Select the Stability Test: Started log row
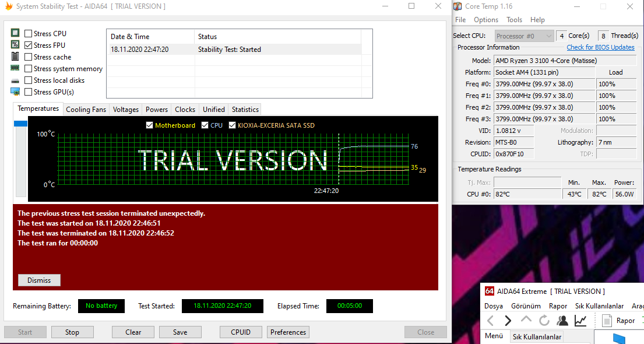Viewport: 644px width, 344px height. pyautogui.click(x=234, y=50)
